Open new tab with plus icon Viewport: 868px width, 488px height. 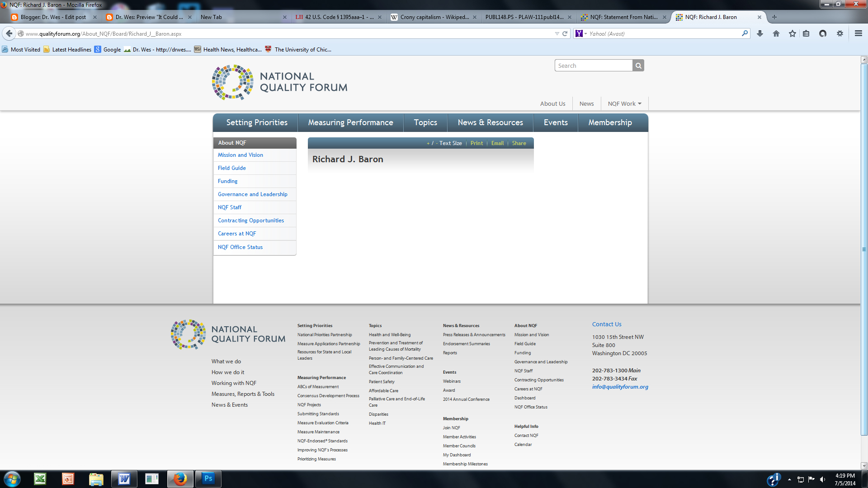tap(774, 17)
